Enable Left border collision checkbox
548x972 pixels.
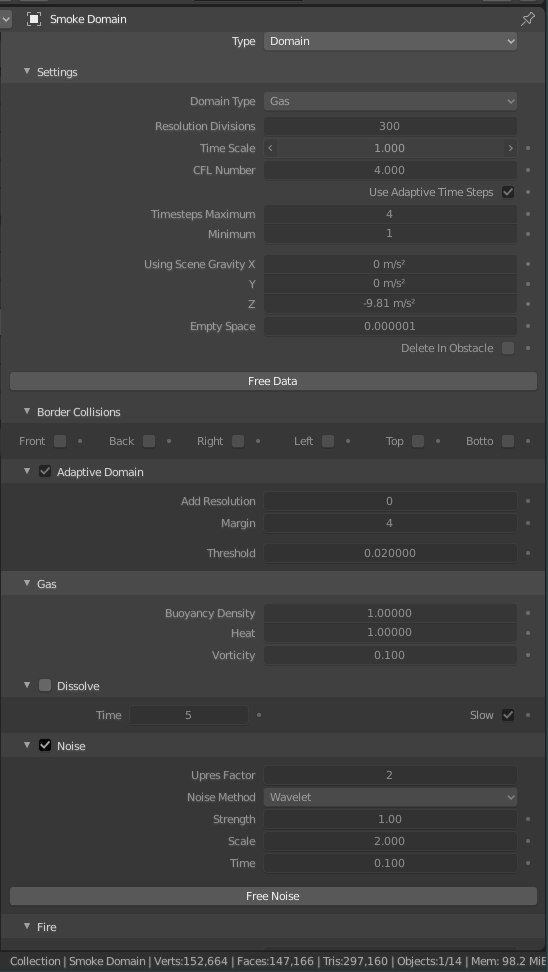pyautogui.click(x=328, y=441)
